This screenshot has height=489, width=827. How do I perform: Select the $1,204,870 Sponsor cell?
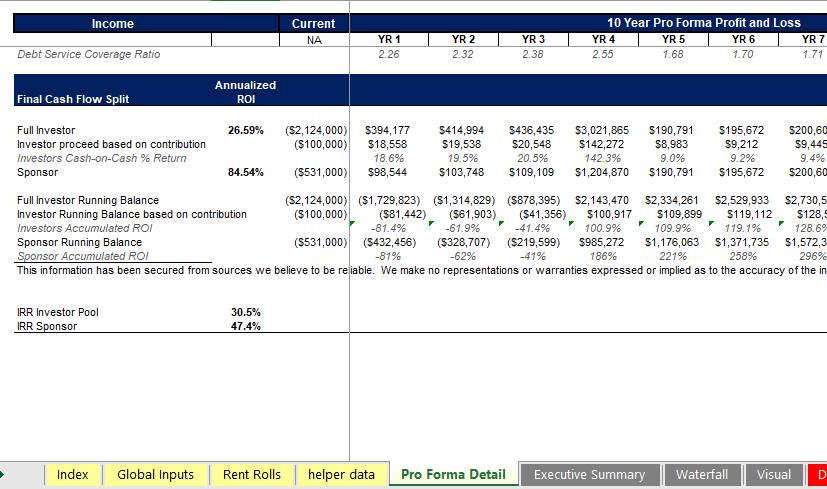(602, 172)
